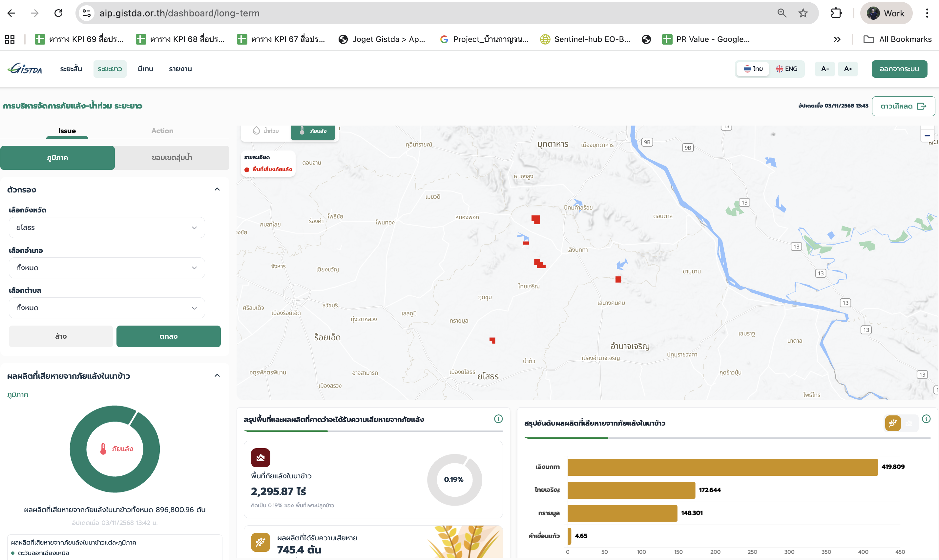The width and height of the screenshot is (939, 560).
Task: Open the browser extensions puzzle icon
Action: [836, 13]
